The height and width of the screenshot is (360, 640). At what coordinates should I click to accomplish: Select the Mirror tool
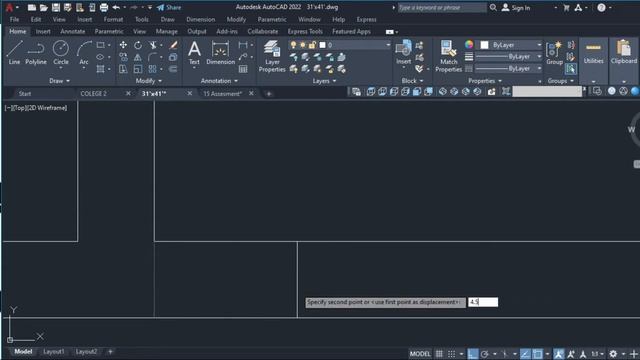click(138, 57)
